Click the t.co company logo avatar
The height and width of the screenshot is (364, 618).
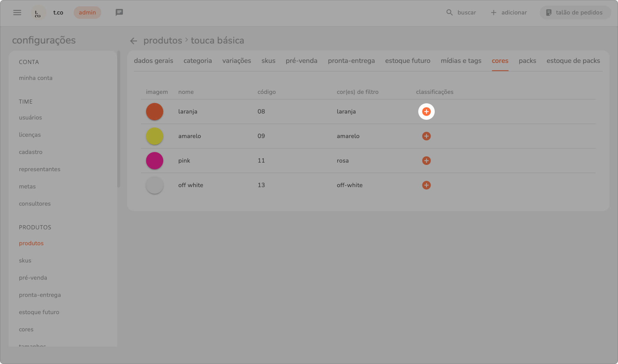38,13
